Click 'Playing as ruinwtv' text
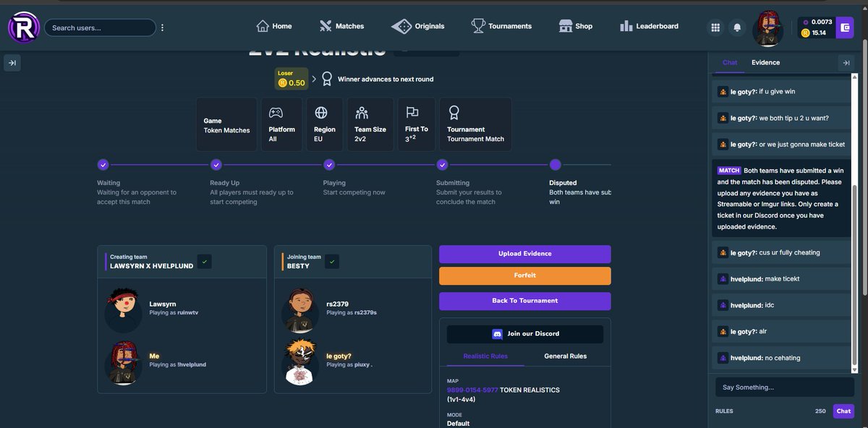 (174, 313)
